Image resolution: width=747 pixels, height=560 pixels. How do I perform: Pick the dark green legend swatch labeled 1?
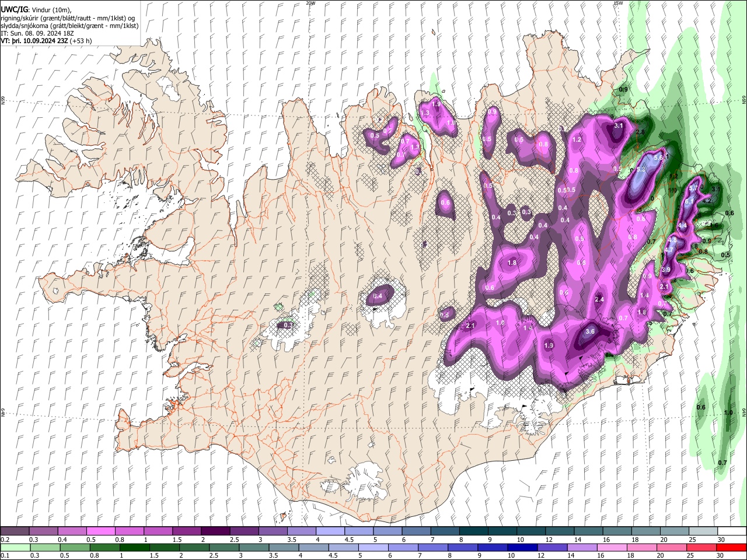(134, 547)
